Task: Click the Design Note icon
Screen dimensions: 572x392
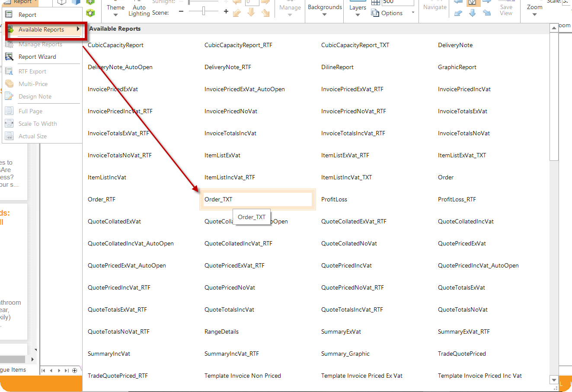Action: [x=9, y=96]
